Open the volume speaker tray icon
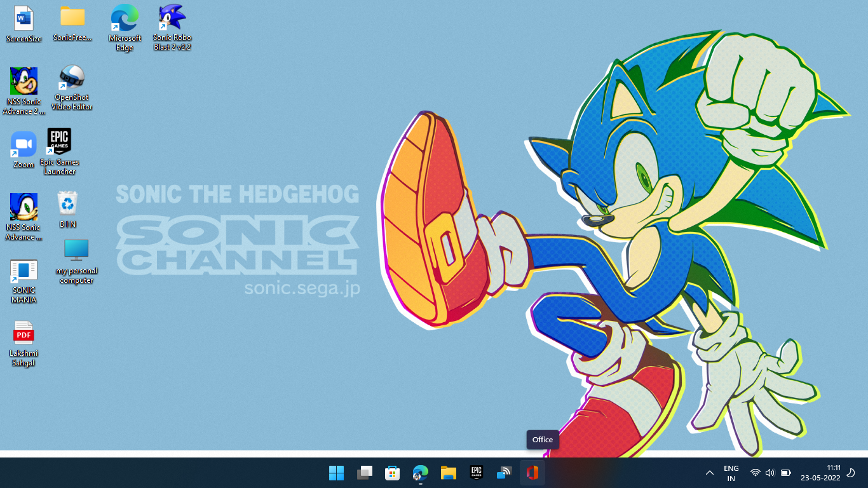868x488 pixels. click(x=770, y=473)
